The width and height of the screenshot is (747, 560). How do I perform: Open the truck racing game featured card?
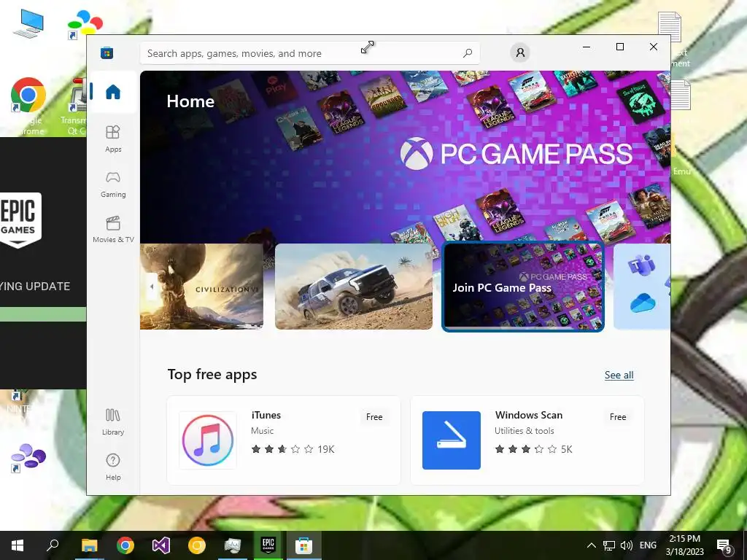(354, 286)
